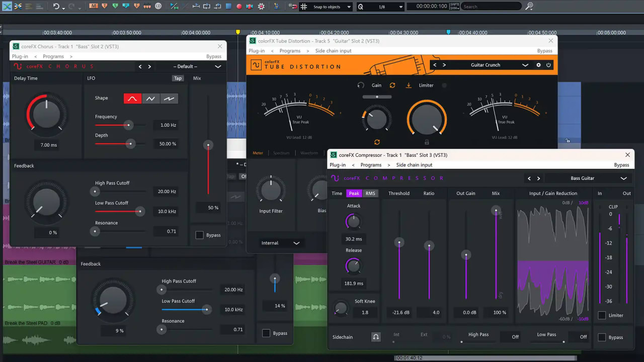Click the reset arrow icon left of Gain
Image resolution: width=644 pixels, height=362 pixels.
tap(361, 85)
